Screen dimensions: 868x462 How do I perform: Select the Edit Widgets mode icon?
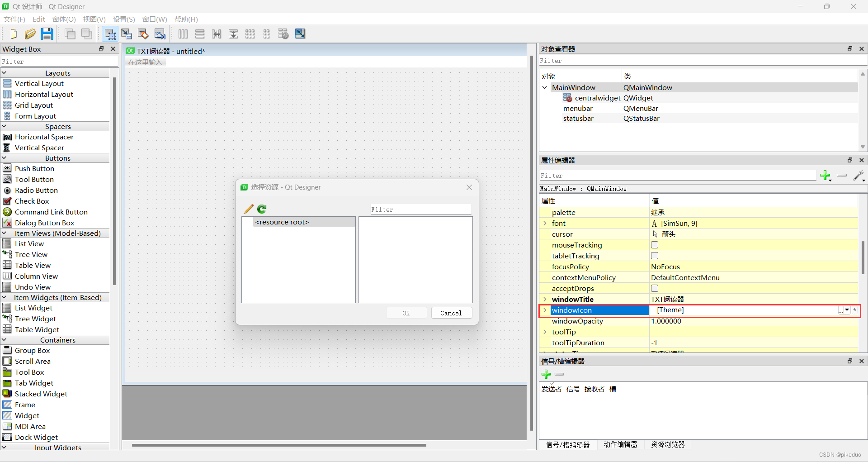click(x=110, y=34)
